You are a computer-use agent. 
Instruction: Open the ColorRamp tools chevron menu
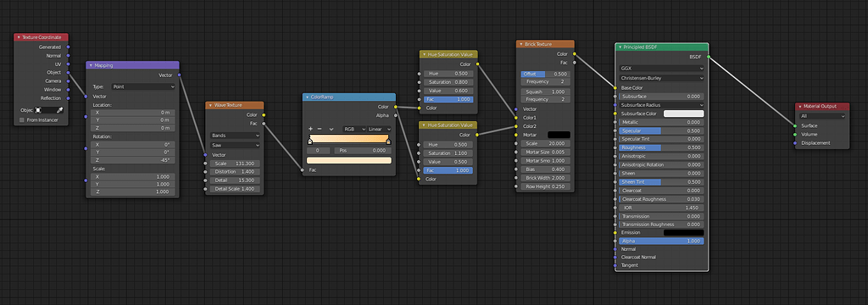coord(331,129)
